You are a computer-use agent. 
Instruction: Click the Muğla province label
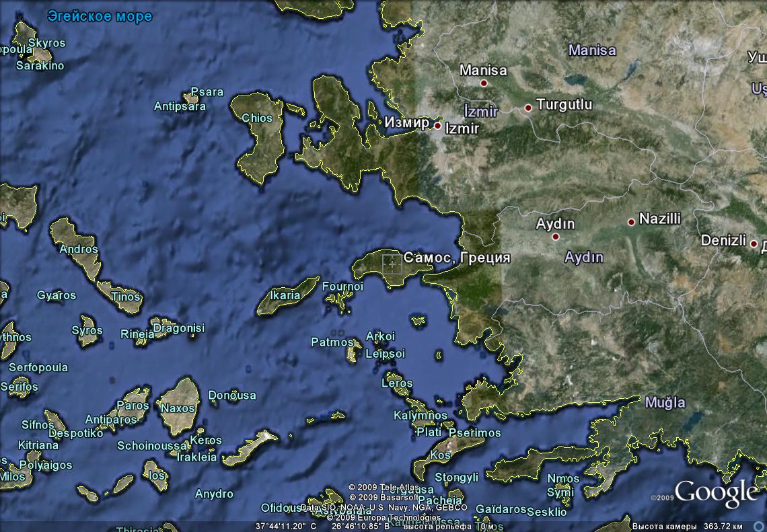click(x=665, y=403)
